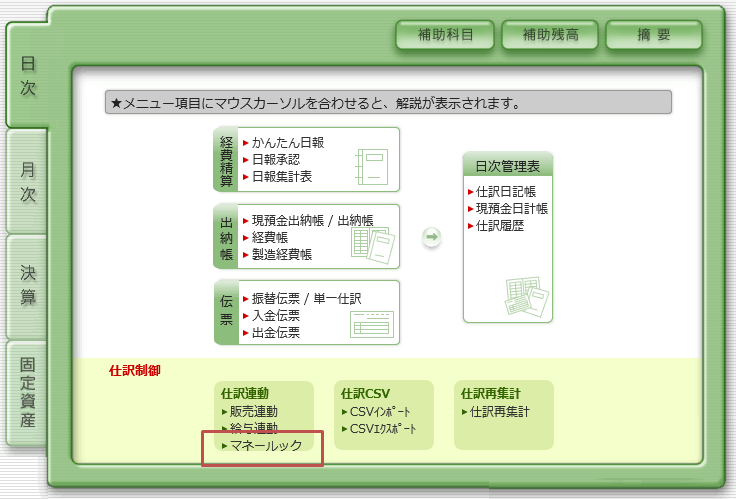The width and height of the screenshot is (736, 499).
Task: Click the voucher slip icon in 伝票 box
Action: [x=372, y=324]
